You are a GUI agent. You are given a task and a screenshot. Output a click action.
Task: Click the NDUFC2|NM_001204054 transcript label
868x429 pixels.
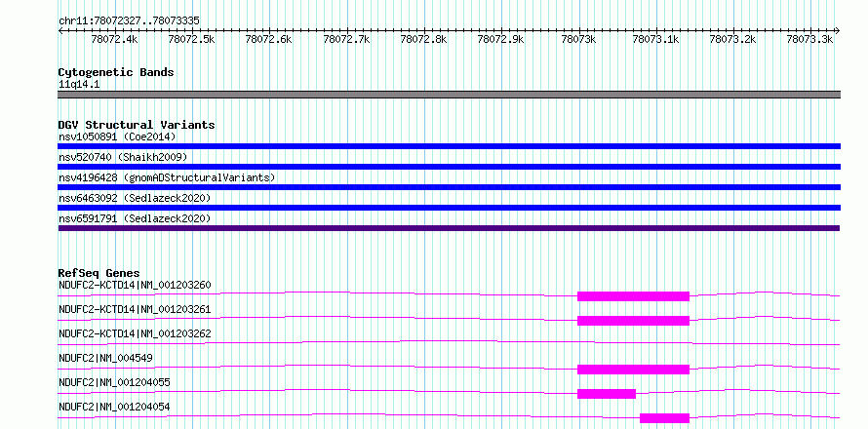[114, 407]
